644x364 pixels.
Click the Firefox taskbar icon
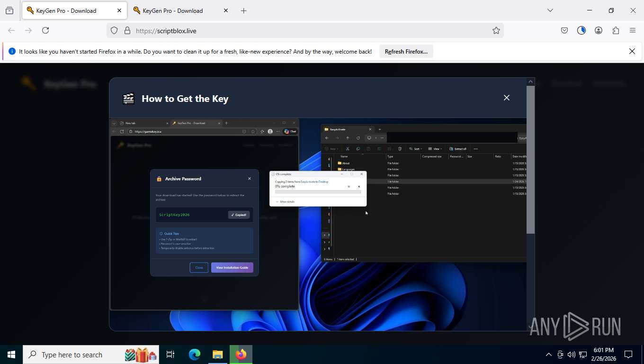click(241, 355)
